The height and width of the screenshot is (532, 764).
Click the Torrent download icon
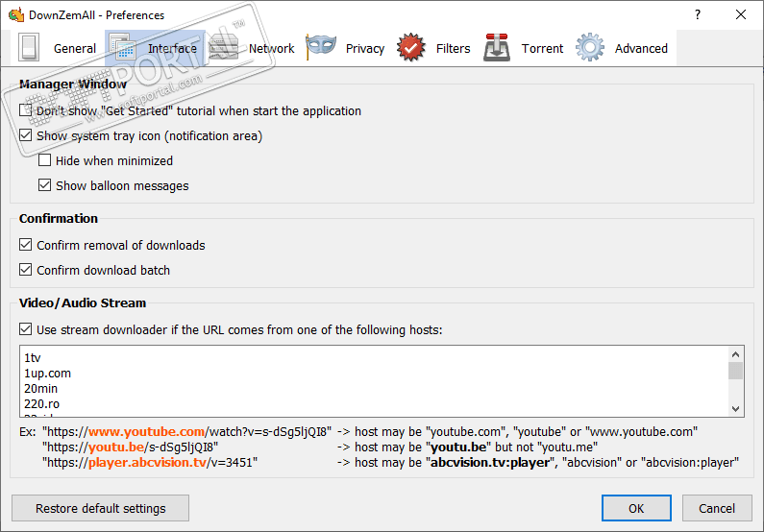(497, 48)
